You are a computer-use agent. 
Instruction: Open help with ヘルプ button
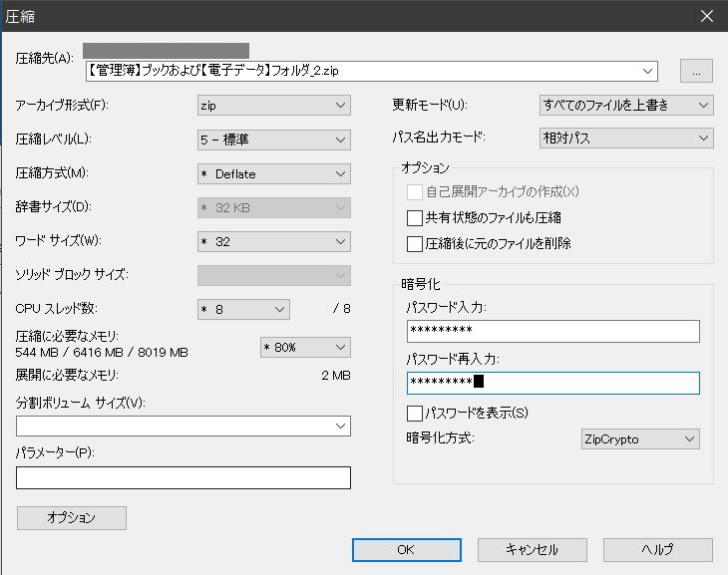pos(657,549)
